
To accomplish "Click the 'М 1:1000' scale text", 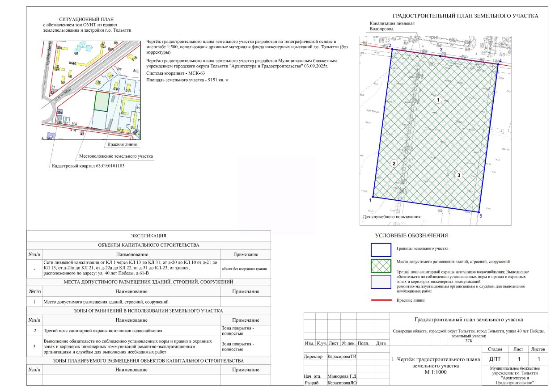I will (x=435, y=372).
